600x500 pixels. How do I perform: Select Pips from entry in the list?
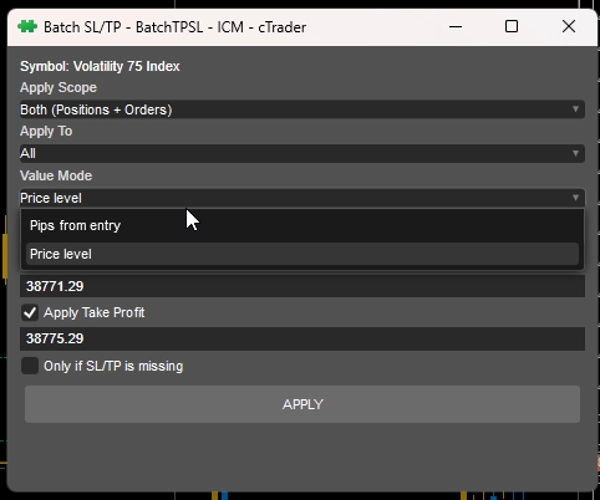tap(75, 226)
